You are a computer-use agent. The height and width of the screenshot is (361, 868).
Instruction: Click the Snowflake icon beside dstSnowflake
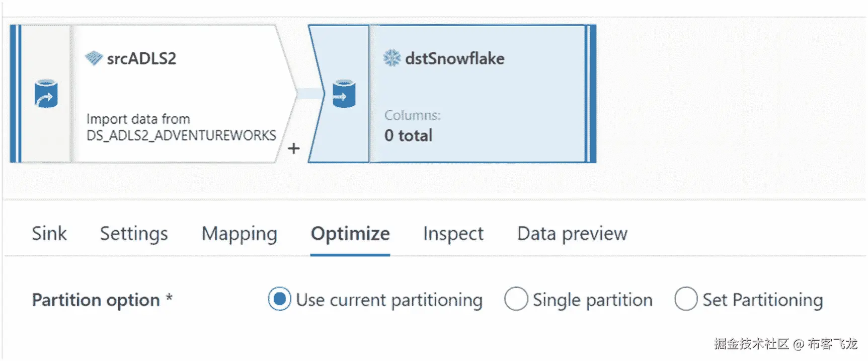(x=392, y=58)
